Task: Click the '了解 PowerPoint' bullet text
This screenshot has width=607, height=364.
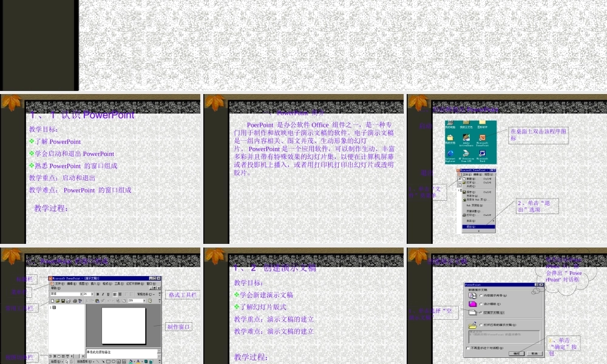Action: pyautogui.click(x=58, y=141)
